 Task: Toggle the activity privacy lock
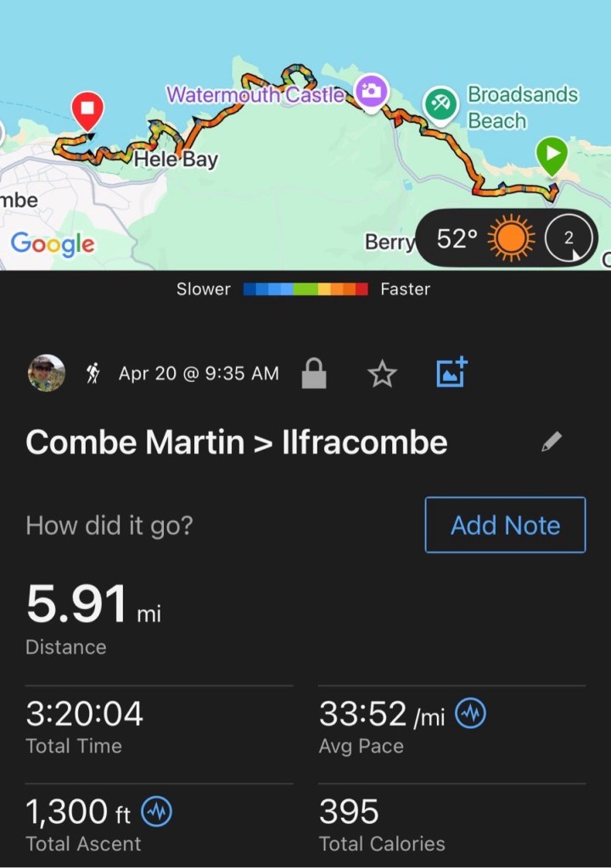tap(314, 373)
